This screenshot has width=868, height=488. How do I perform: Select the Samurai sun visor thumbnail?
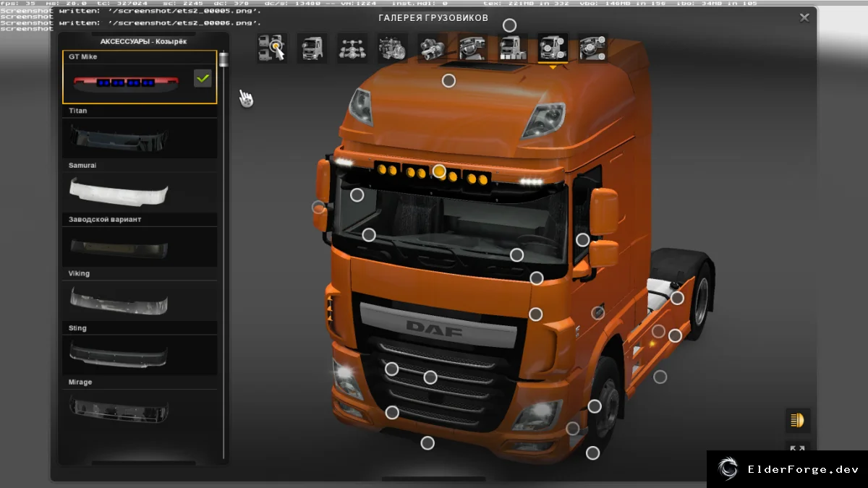click(140, 192)
